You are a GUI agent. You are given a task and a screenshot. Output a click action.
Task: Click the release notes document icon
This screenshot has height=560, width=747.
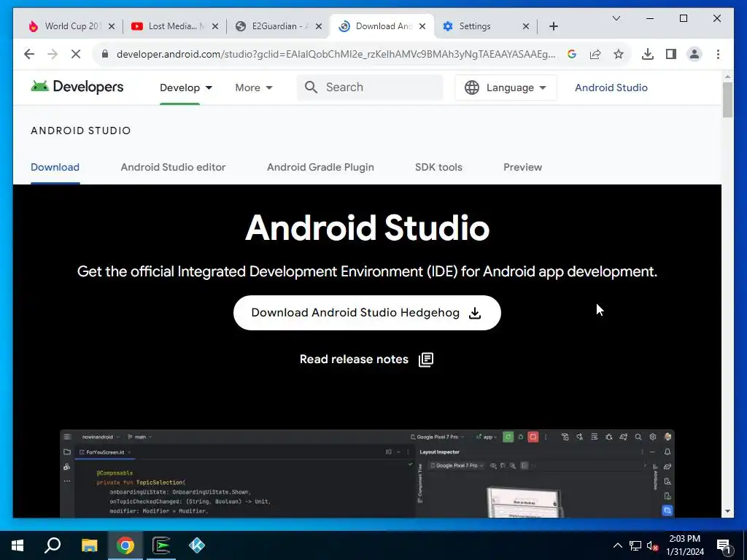426,359
